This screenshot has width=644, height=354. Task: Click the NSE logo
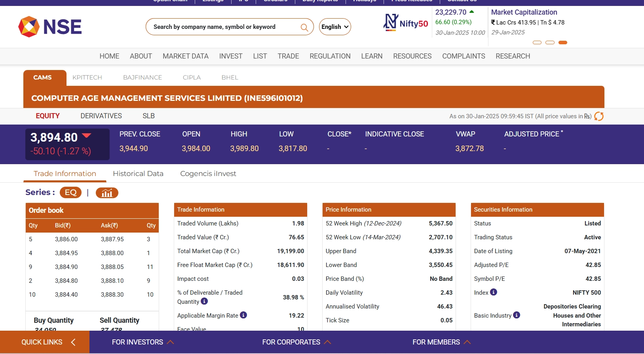50,27
